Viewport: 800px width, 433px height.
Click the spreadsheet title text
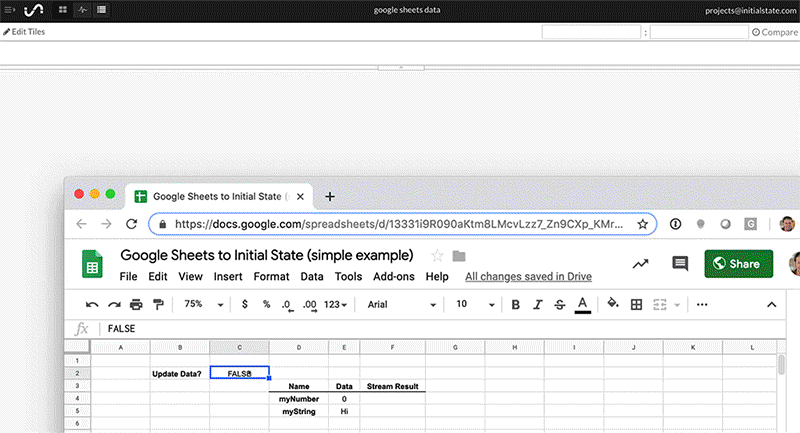pos(267,255)
